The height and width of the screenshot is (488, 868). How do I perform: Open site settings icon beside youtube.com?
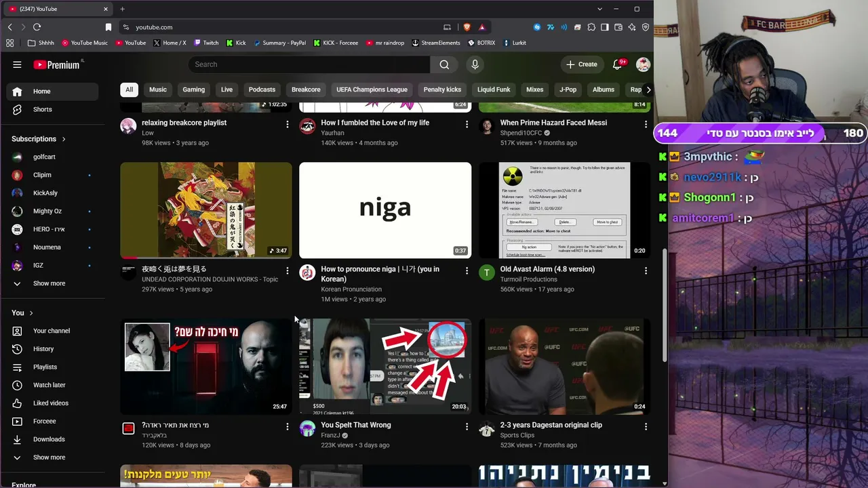pyautogui.click(x=125, y=27)
